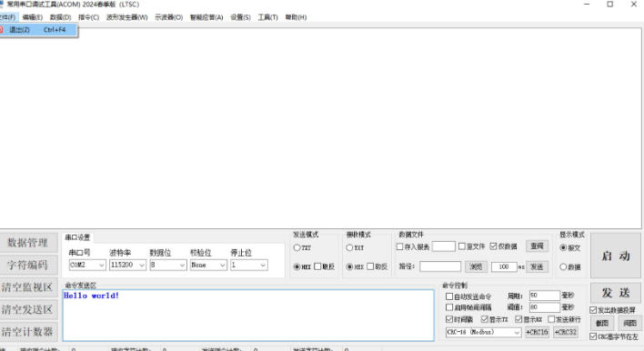The width and height of the screenshot is (644, 351).
Task: Open the 设置(S) menu
Action: pos(240,17)
